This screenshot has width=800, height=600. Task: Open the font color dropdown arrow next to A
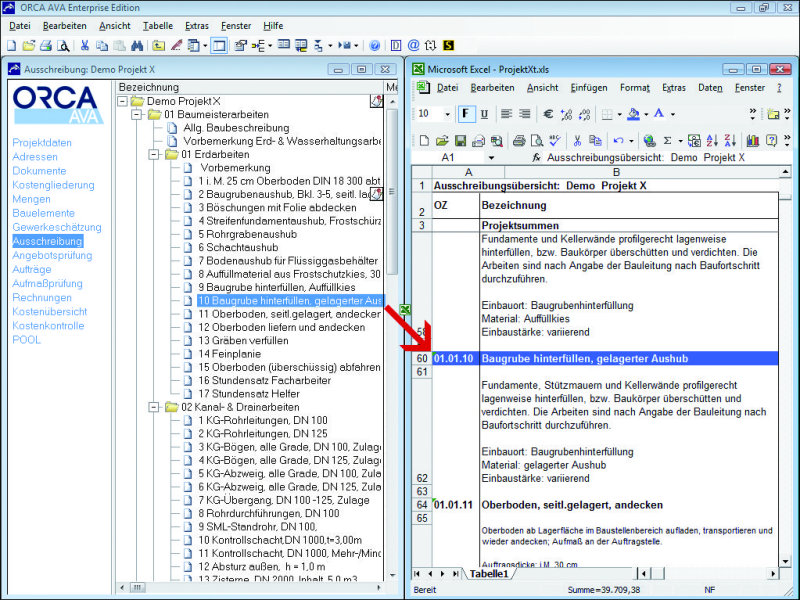[673, 114]
